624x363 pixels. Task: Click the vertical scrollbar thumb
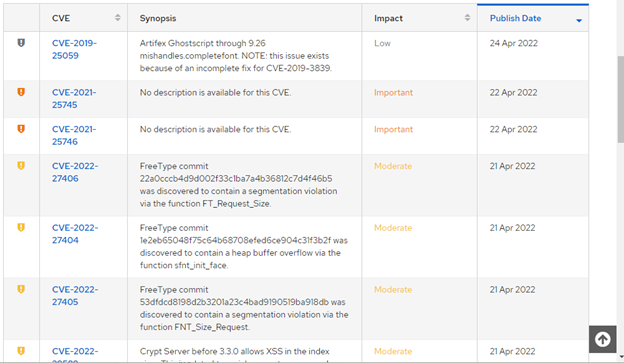pos(620,100)
